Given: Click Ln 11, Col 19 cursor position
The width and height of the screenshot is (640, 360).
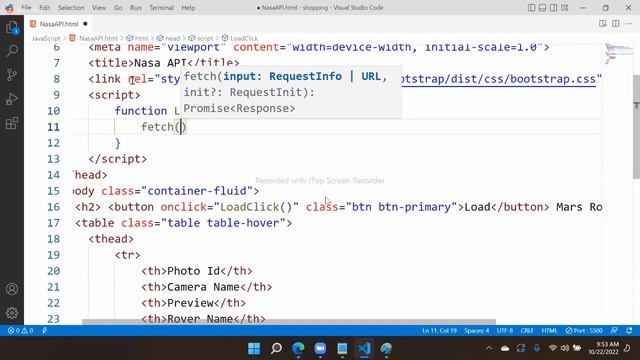Looking at the screenshot, I should click(439, 331).
